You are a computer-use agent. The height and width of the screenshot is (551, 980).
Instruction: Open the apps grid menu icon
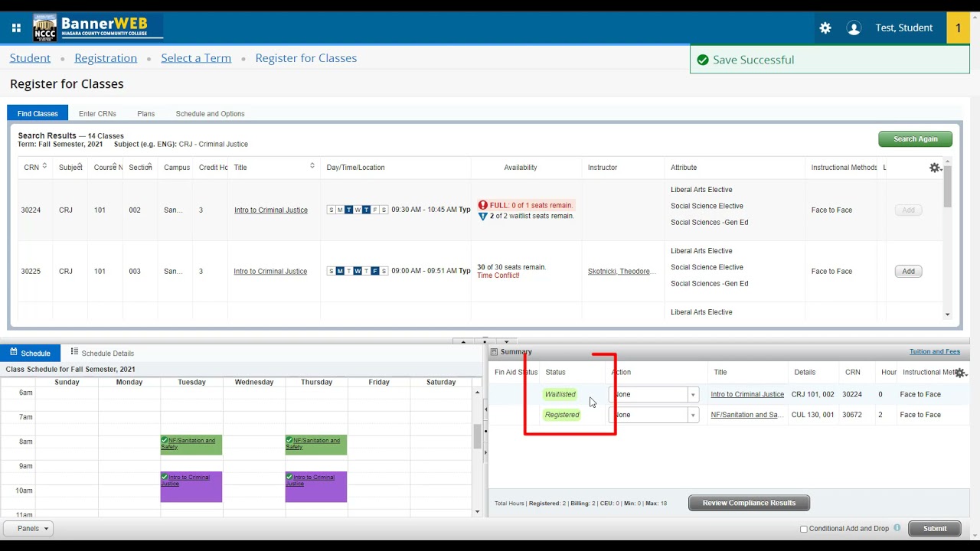16,28
